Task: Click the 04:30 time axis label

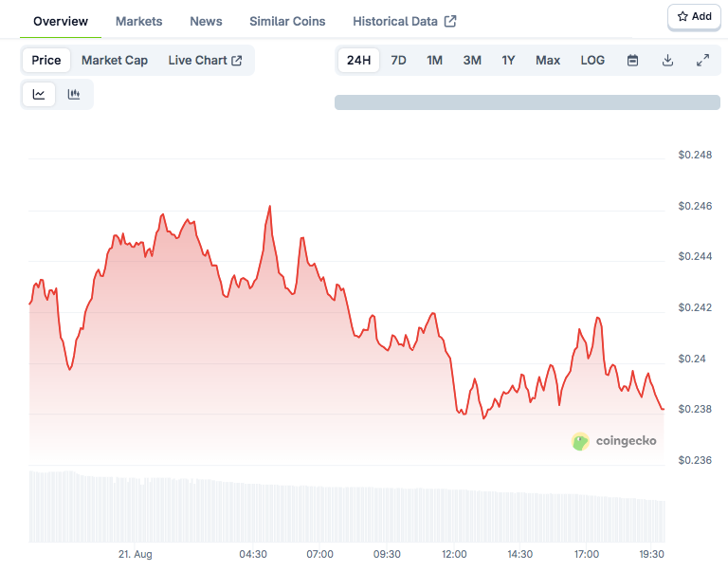Action: click(x=253, y=554)
